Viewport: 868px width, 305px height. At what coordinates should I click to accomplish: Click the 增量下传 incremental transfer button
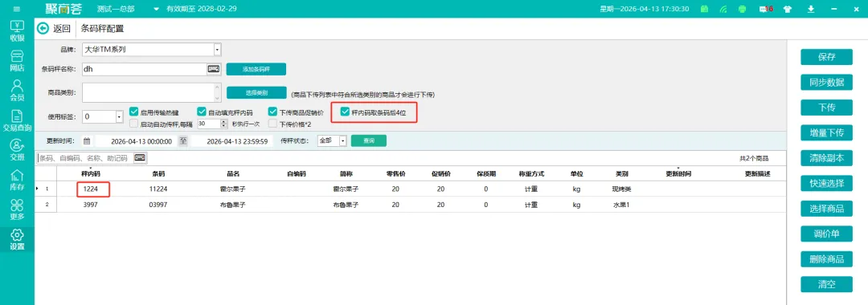(x=826, y=132)
